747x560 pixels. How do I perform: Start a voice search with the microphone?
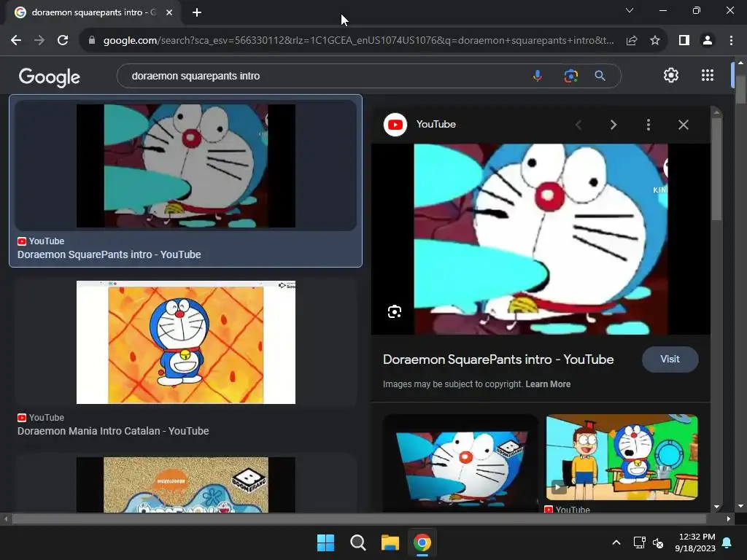pyautogui.click(x=538, y=76)
